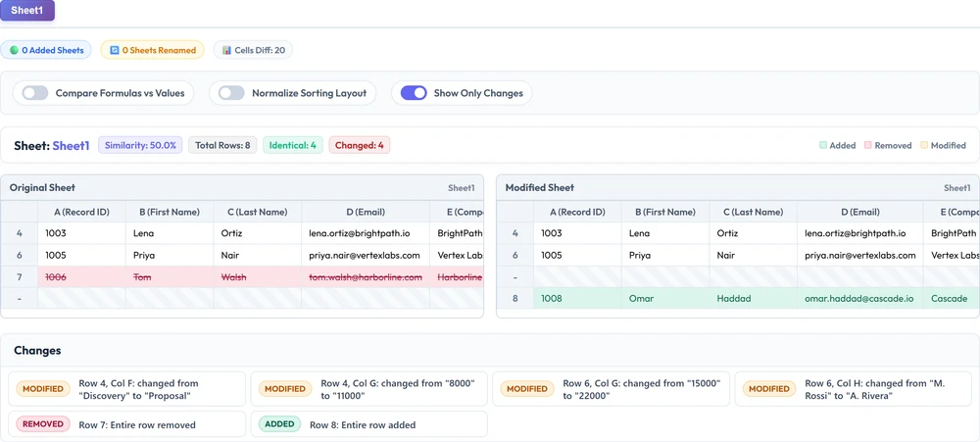Click MODIFIED badge on Row 4, Col F

tap(43, 389)
